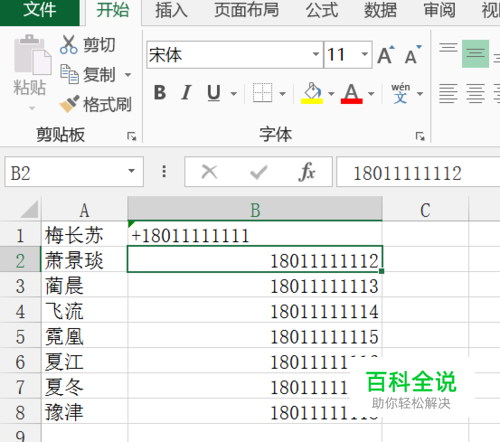Click the 复制 (Copy) label
The width and height of the screenshot is (500, 442).
pyautogui.click(x=99, y=75)
